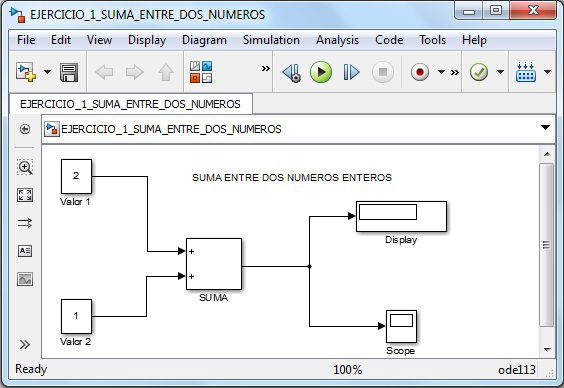Screen dimensions: 564x388
Task: Open the Model Advisor dropdown arrow
Action: pos(500,72)
